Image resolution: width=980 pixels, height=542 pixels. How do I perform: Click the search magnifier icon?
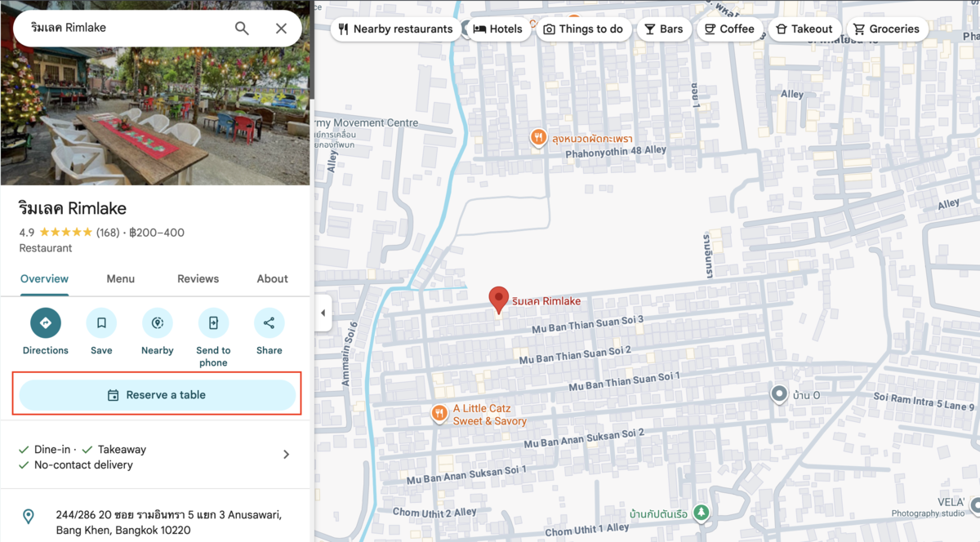click(x=242, y=29)
